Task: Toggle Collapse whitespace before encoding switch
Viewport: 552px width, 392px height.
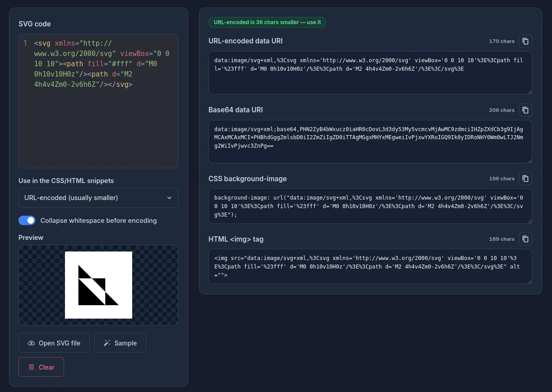Action: (x=27, y=221)
